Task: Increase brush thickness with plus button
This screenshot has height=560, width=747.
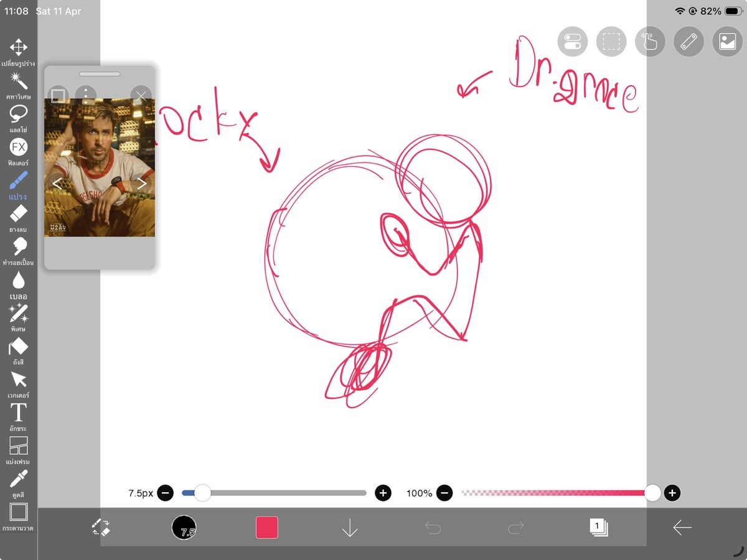Action: coord(383,493)
